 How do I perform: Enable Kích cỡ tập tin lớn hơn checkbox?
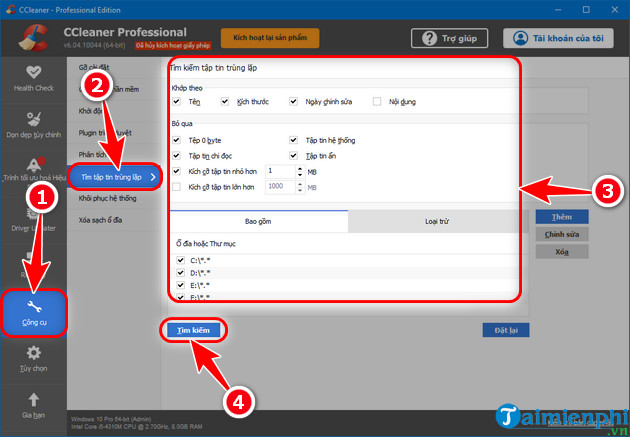pyautogui.click(x=176, y=187)
